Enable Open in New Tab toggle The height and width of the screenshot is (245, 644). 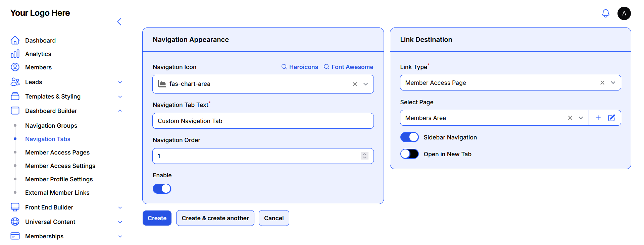pos(409,154)
